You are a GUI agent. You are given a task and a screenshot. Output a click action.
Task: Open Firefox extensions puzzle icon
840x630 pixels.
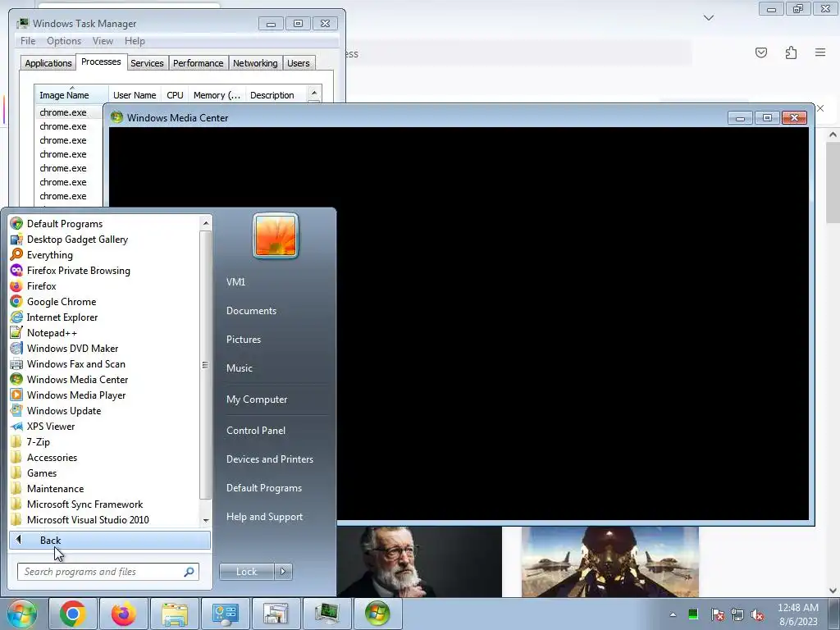tap(791, 52)
